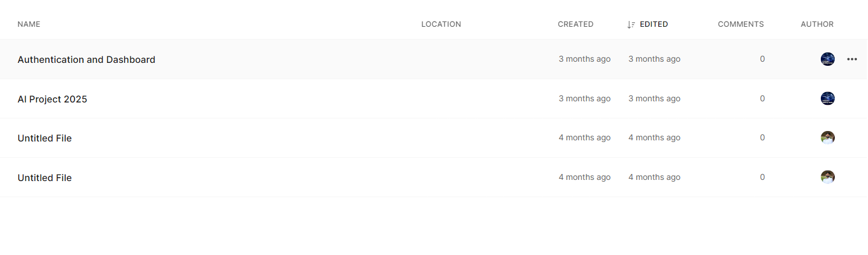Click the COMMENTS column header

[x=740, y=24]
